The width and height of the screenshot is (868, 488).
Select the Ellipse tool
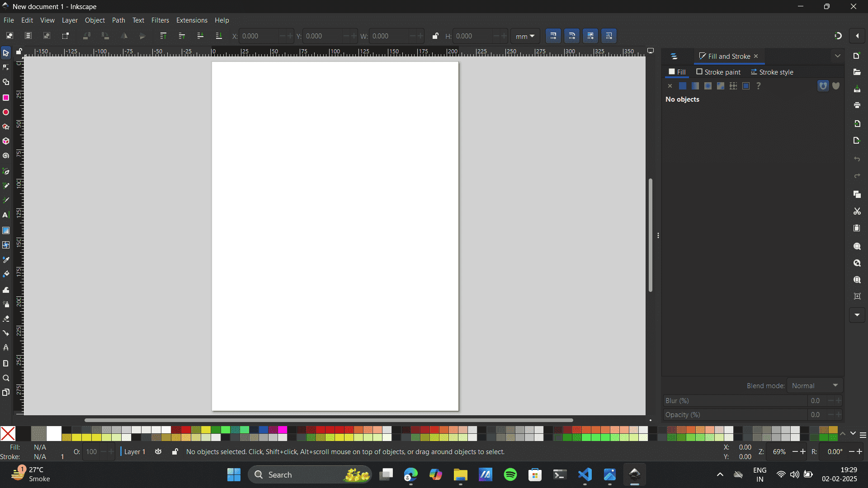click(x=6, y=112)
